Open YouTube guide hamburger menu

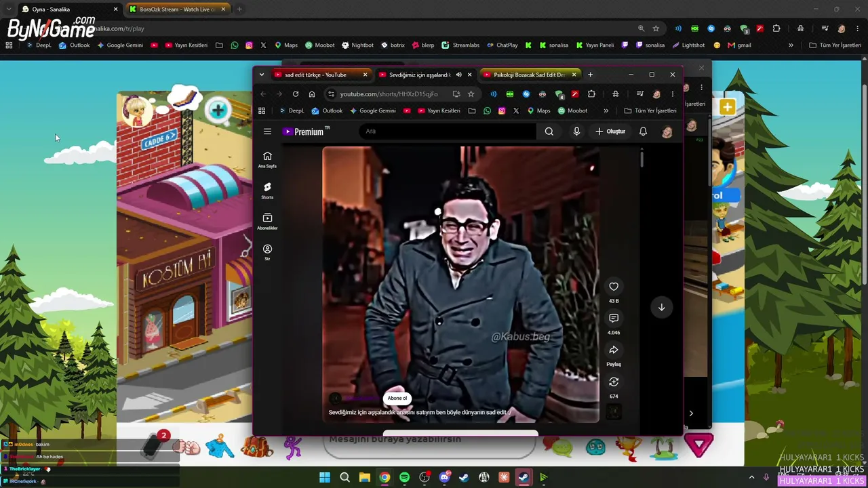coord(267,131)
